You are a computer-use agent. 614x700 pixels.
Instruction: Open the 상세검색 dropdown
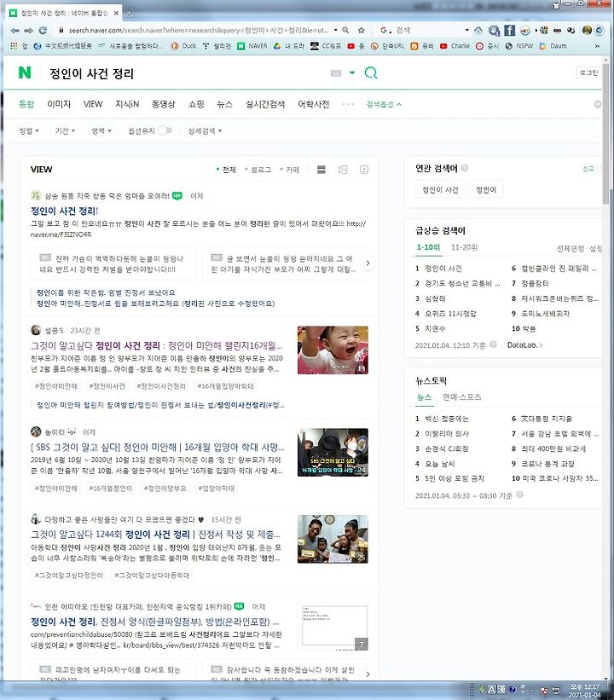pos(205,130)
